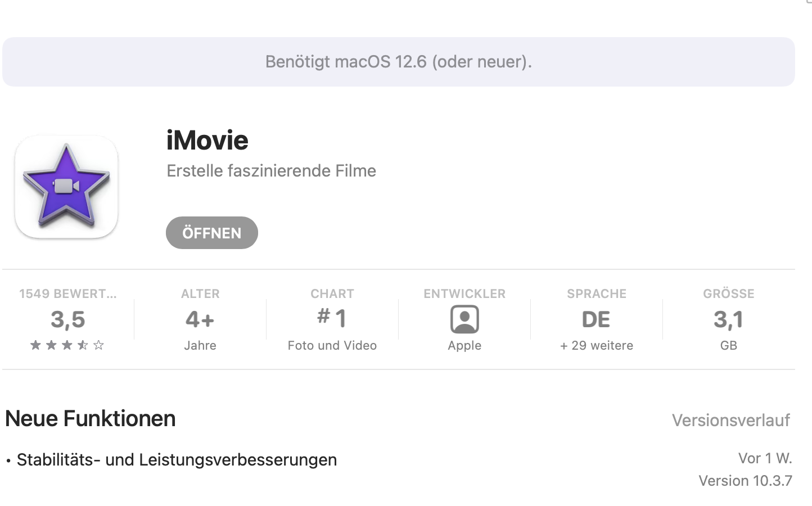Image resolution: width=812 pixels, height=506 pixels.
Task: Click the macOS 12.6 requirement banner
Action: (x=398, y=62)
